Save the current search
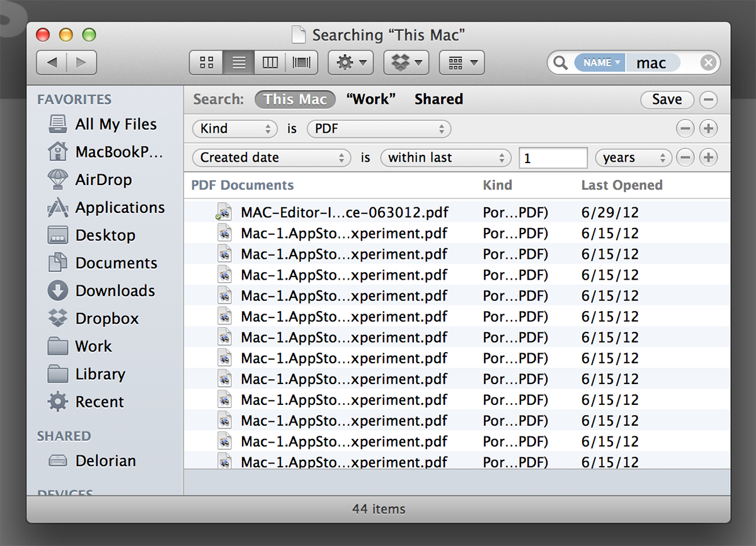 coord(667,100)
